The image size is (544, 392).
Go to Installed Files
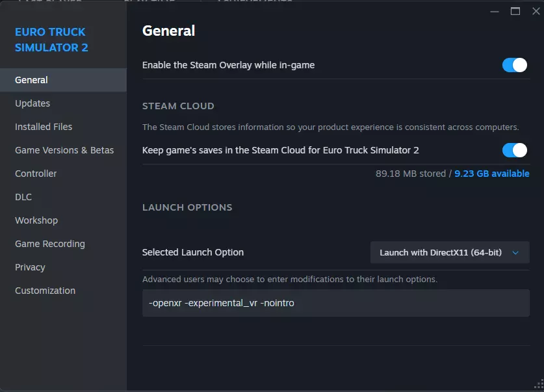pos(63,127)
